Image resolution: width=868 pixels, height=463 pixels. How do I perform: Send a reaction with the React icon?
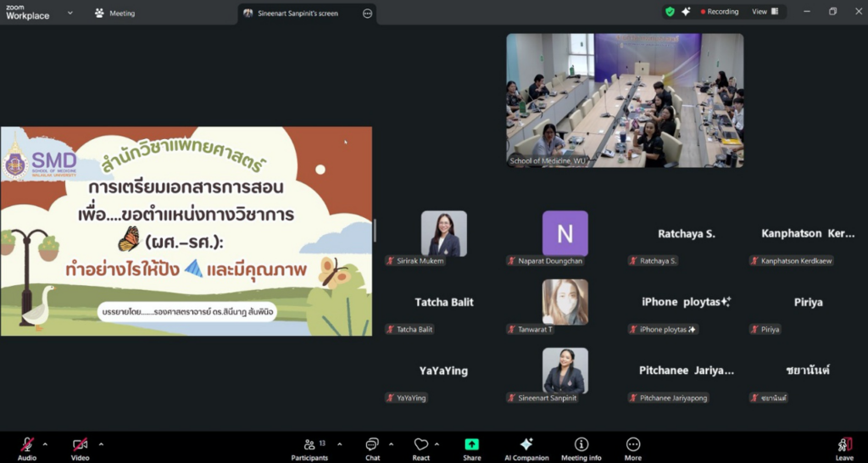pyautogui.click(x=420, y=446)
